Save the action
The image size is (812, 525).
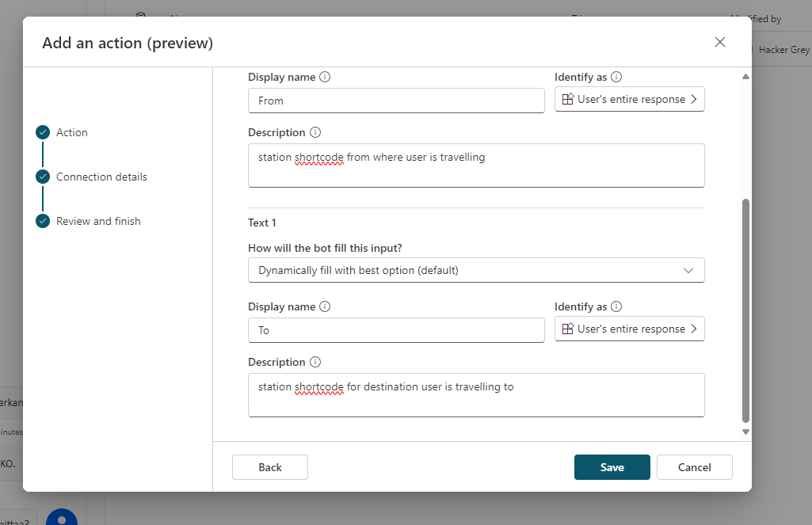(612, 467)
